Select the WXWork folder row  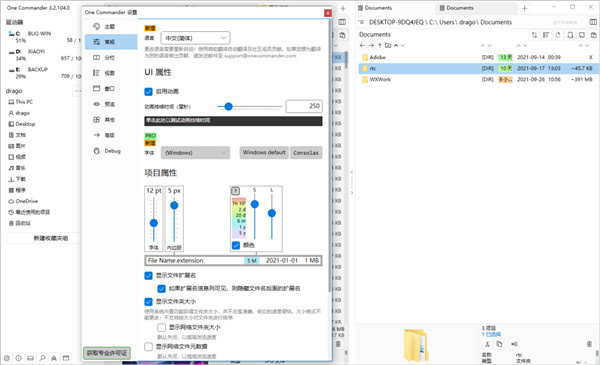[x=477, y=80]
